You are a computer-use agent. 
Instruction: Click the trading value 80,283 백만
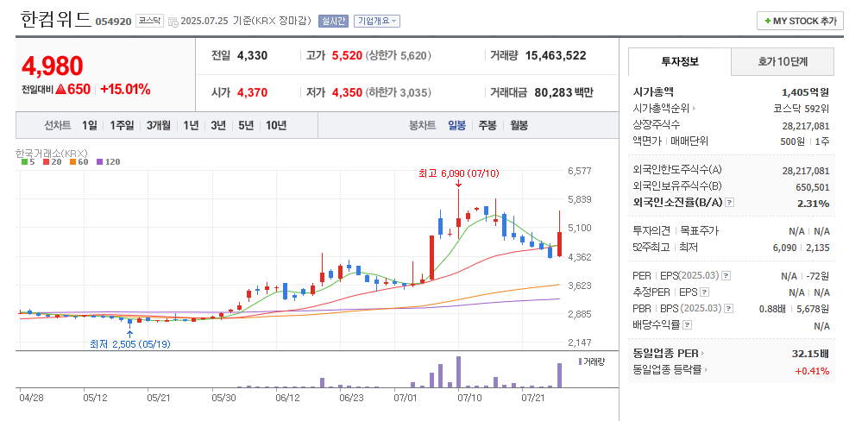(563, 92)
